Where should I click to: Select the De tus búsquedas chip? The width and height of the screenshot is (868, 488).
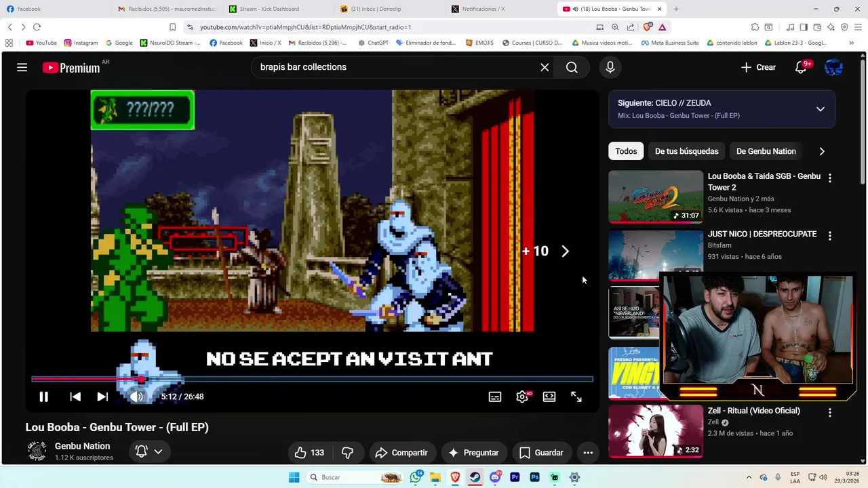686,151
